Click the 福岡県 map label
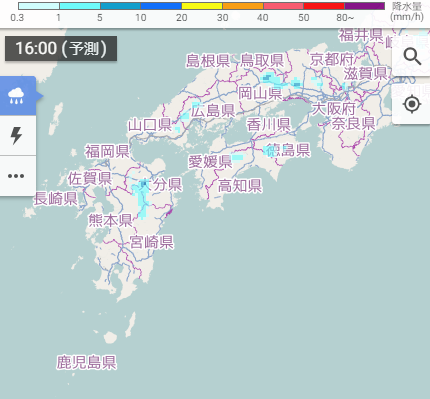This screenshot has height=399, width=430. (x=107, y=151)
